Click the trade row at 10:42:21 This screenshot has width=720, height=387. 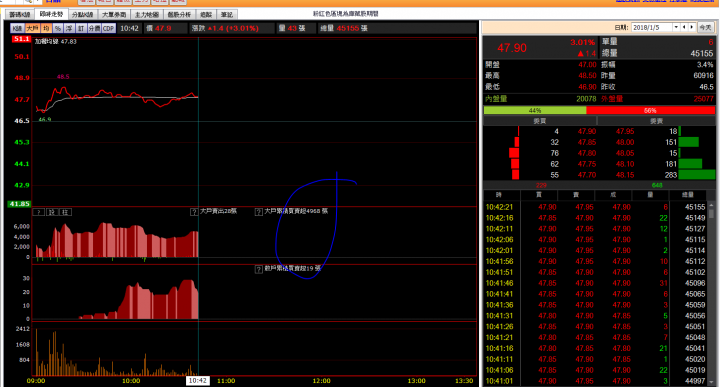[x=595, y=207]
